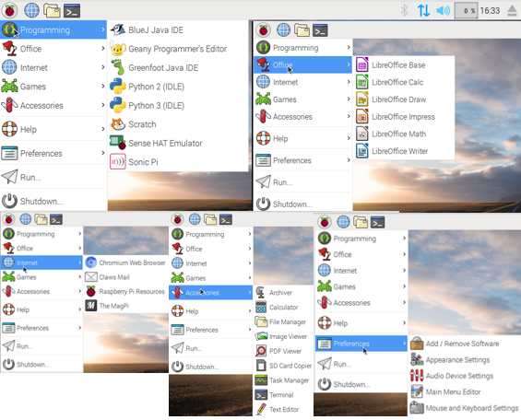Open The MagPi entry
This screenshot has width=521, height=420.
[125, 306]
